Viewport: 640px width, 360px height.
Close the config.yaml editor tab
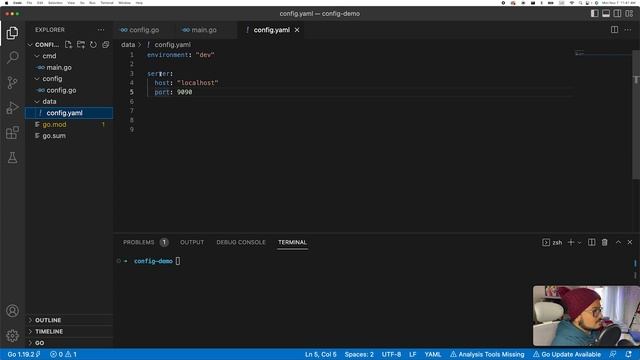click(x=297, y=30)
